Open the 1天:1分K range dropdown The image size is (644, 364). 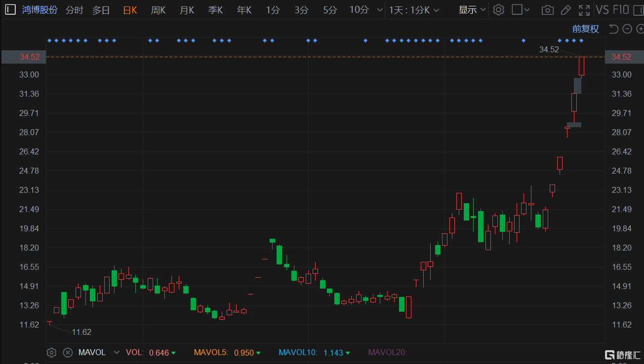[414, 10]
